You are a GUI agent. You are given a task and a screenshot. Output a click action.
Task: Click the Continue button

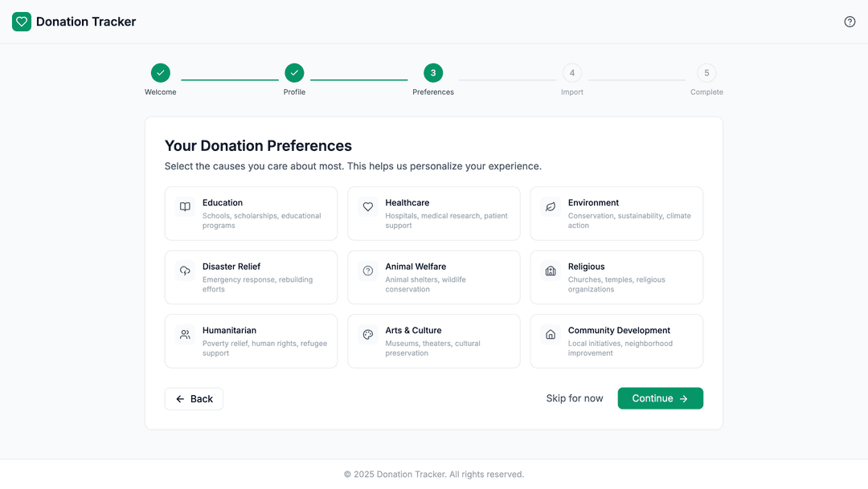tap(660, 398)
